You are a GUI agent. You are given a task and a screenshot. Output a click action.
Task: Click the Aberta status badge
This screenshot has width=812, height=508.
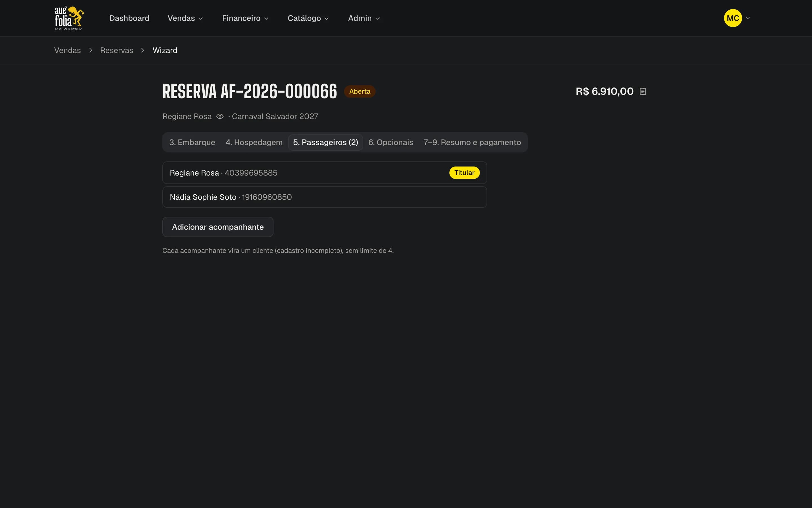point(360,91)
